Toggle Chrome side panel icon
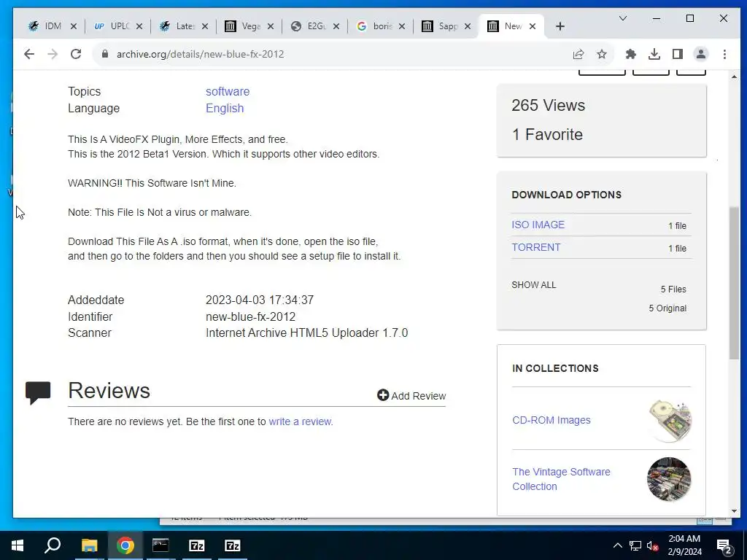Screen dimensions: 747x560 tap(678, 54)
